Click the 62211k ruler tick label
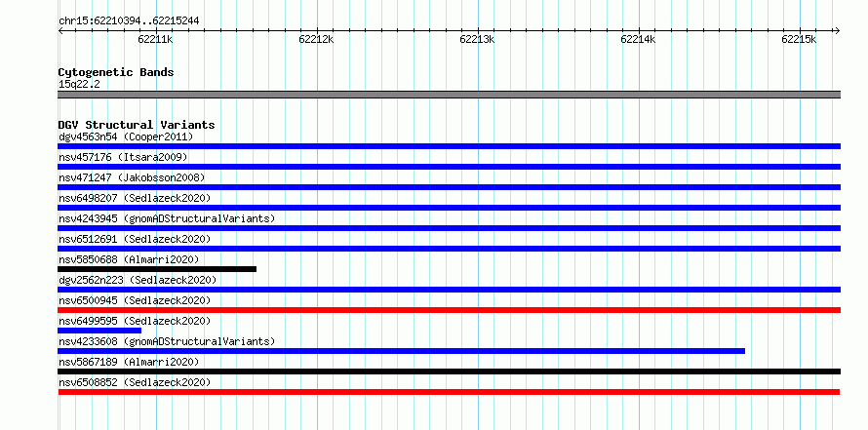Screen dimensions: 868x430 [155, 39]
